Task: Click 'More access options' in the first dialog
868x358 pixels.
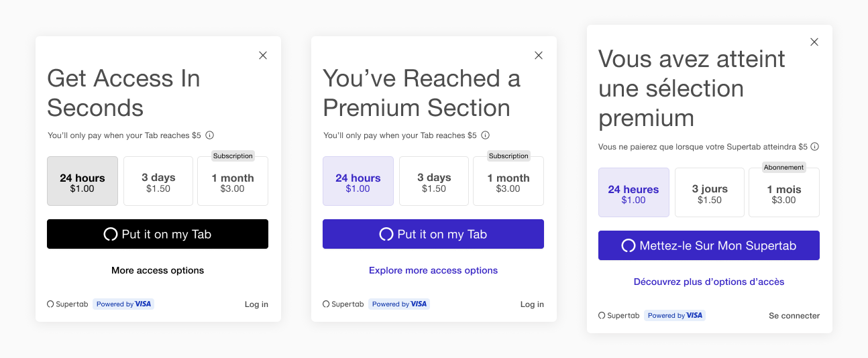Action: 158,271
